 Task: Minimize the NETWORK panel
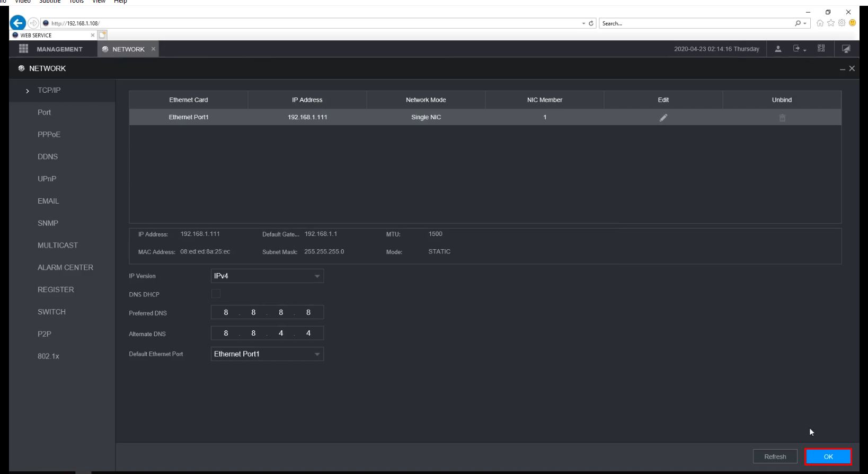pos(843,69)
